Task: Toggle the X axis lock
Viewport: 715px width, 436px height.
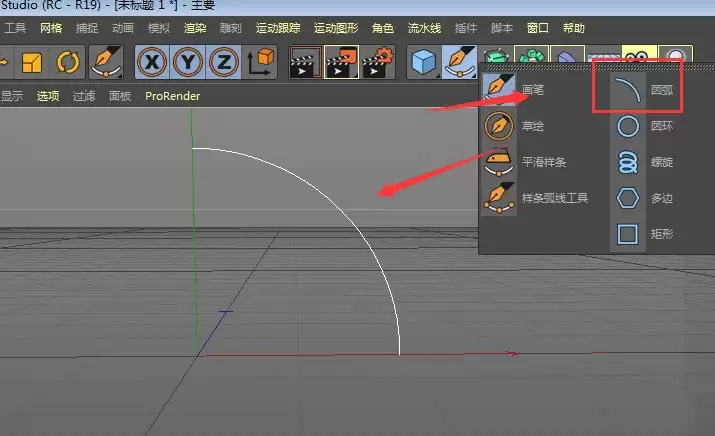Action: tap(152, 62)
